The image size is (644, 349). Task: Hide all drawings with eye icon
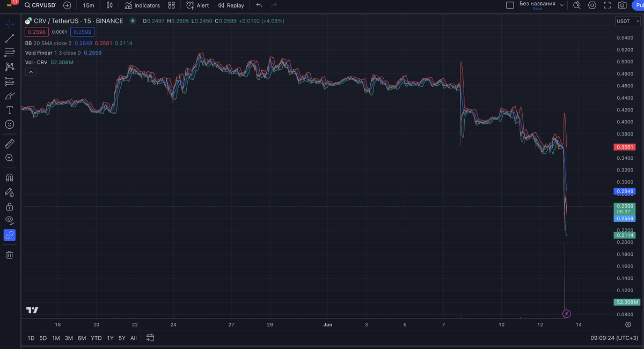[9, 220]
